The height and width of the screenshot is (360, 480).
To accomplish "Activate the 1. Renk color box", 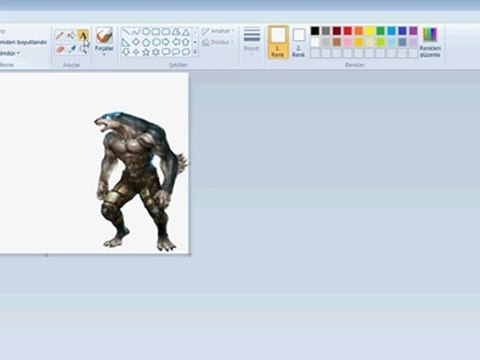I will click(x=278, y=42).
